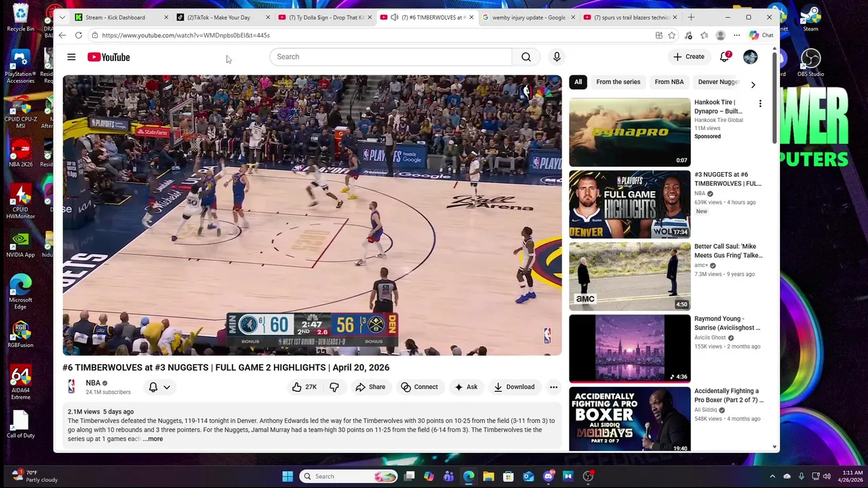Click the video player area
The image size is (868, 488).
coord(312,216)
